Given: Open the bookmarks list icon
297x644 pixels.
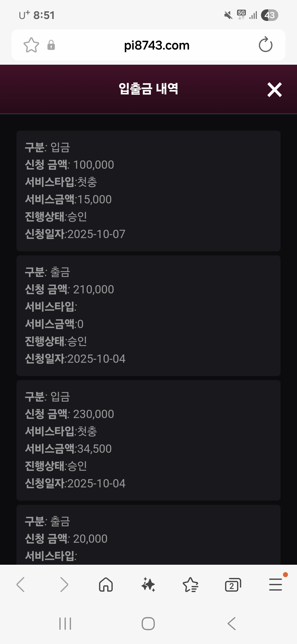Looking at the screenshot, I should (191, 585).
